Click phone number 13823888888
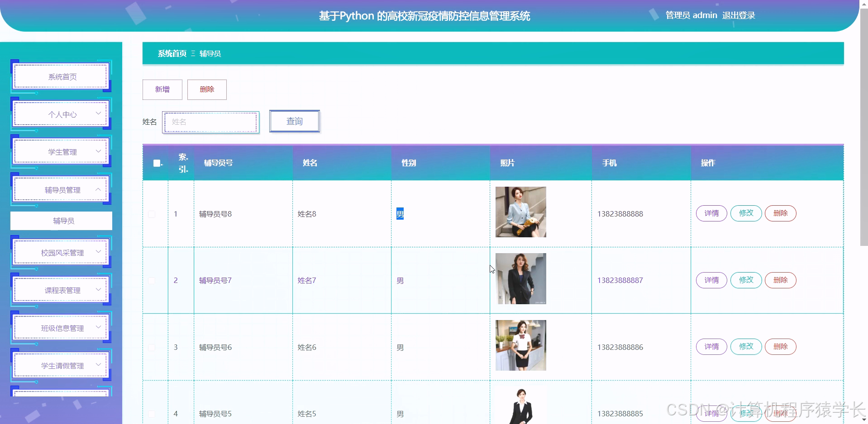 620,214
